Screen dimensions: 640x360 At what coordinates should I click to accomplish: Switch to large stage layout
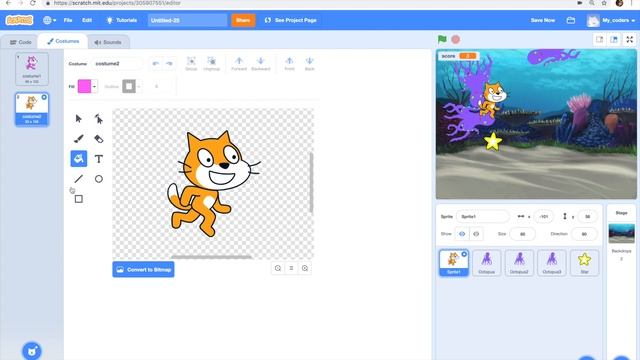(614, 39)
